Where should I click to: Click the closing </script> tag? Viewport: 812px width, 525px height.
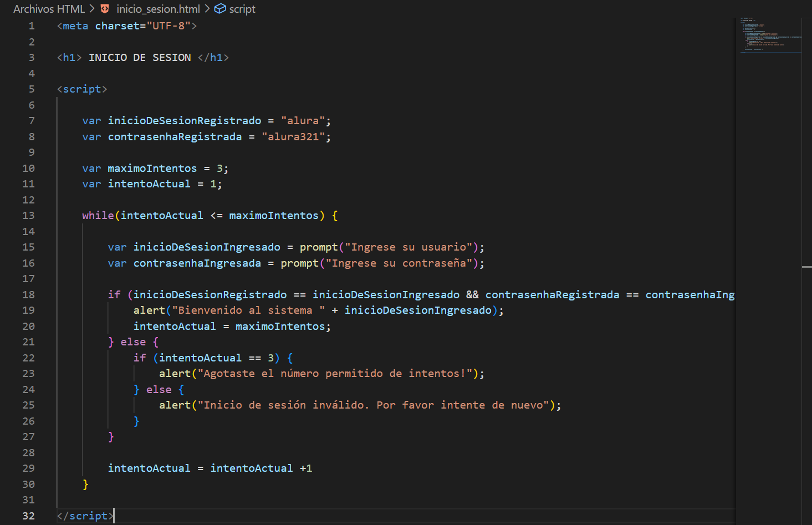pos(85,516)
